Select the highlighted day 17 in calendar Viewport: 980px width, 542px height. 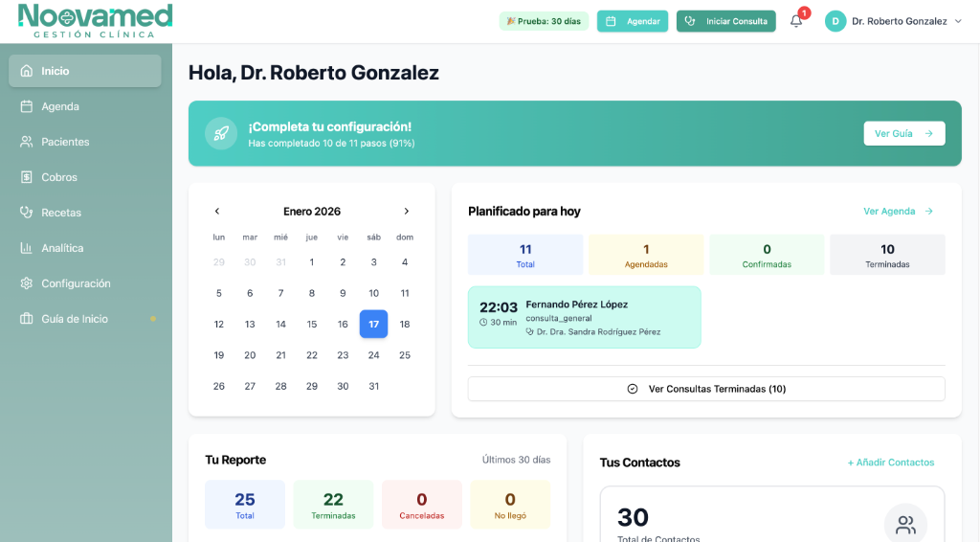[x=374, y=324]
